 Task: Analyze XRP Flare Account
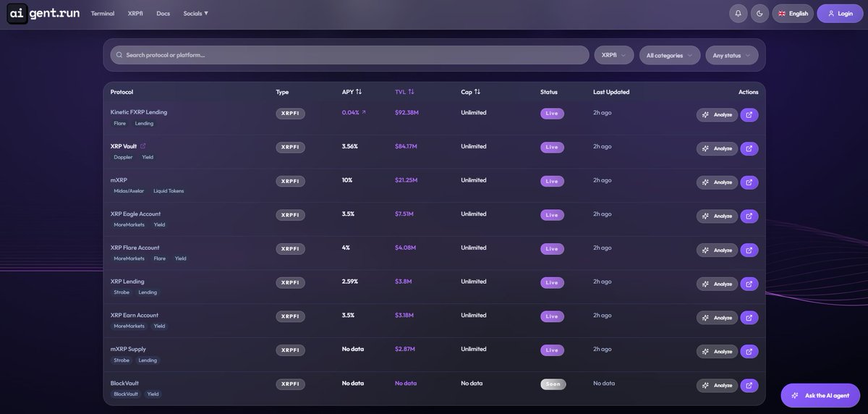click(x=717, y=250)
